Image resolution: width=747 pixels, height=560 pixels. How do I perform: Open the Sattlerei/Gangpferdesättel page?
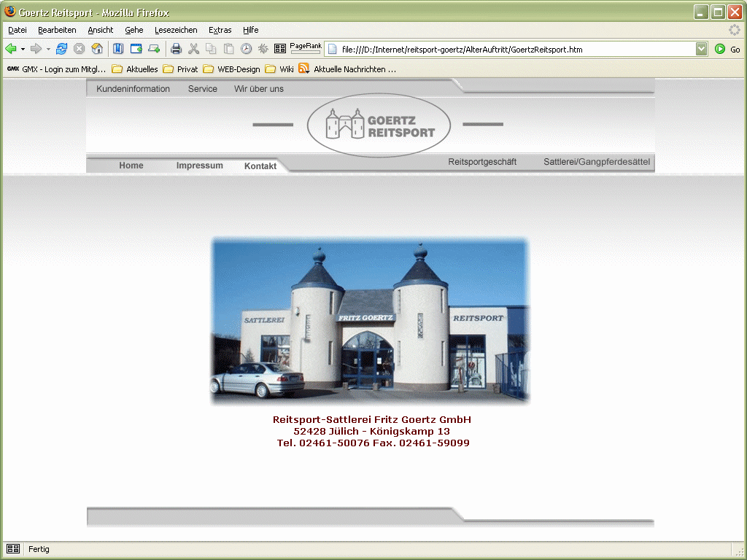click(x=597, y=162)
